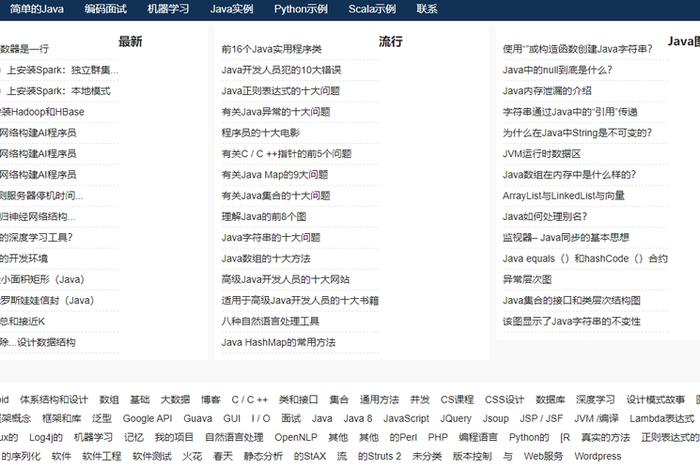
Task: Click 八种自然语言处理工具 link
Action: pos(271,322)
